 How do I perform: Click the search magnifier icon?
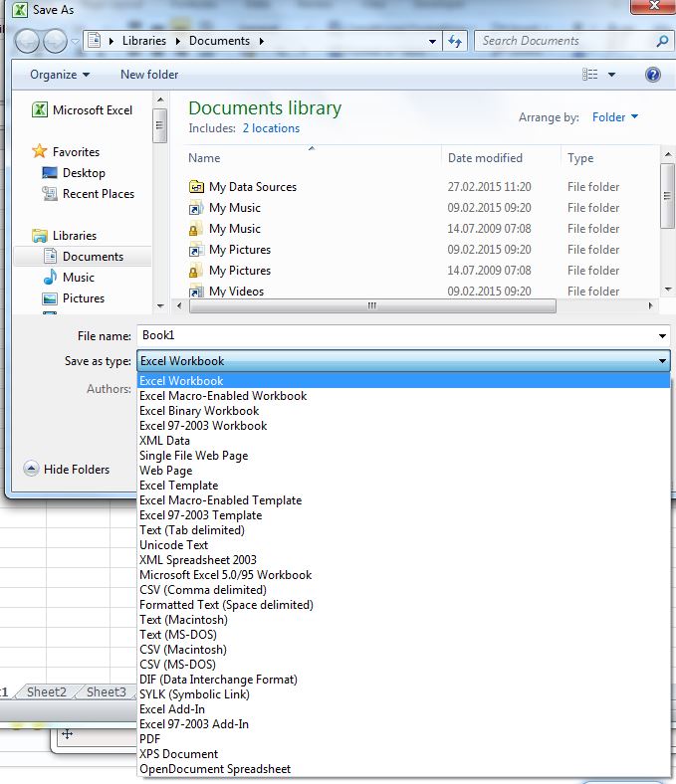662,42
